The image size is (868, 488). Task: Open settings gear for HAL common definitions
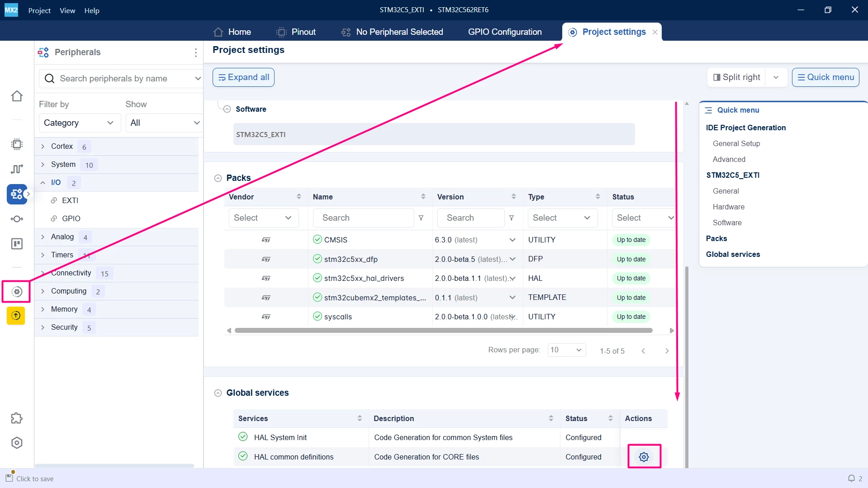click(x=644, y=457)
